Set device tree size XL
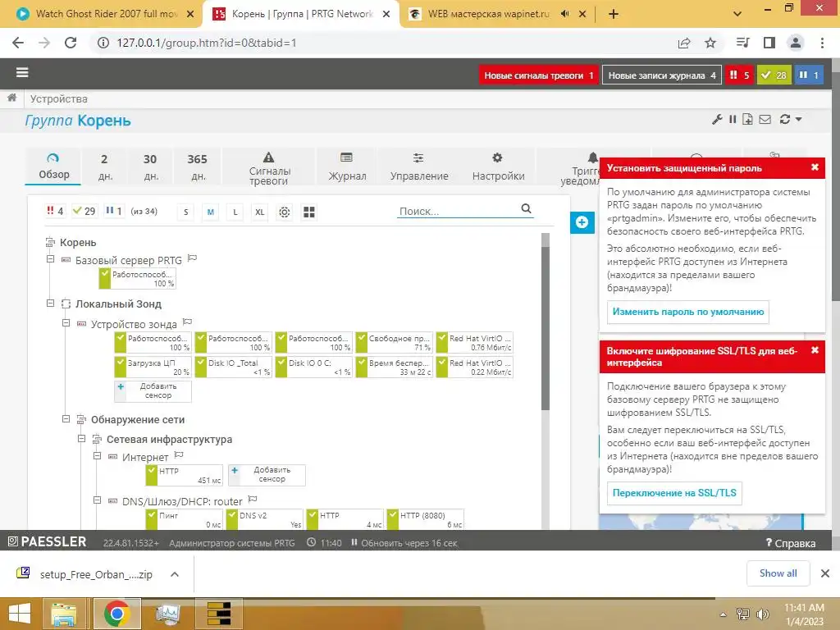 (x=260, y=212)
